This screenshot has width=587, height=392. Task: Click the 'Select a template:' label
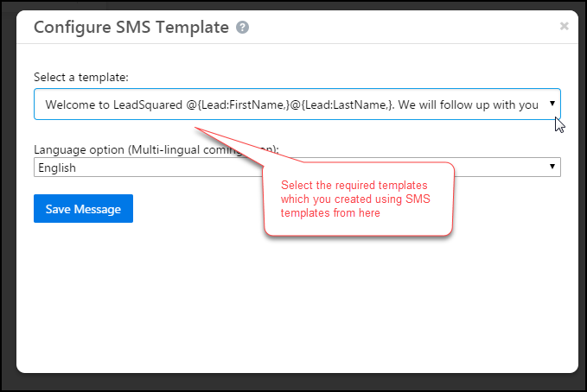pyautogui.click(x=81, y=77)
